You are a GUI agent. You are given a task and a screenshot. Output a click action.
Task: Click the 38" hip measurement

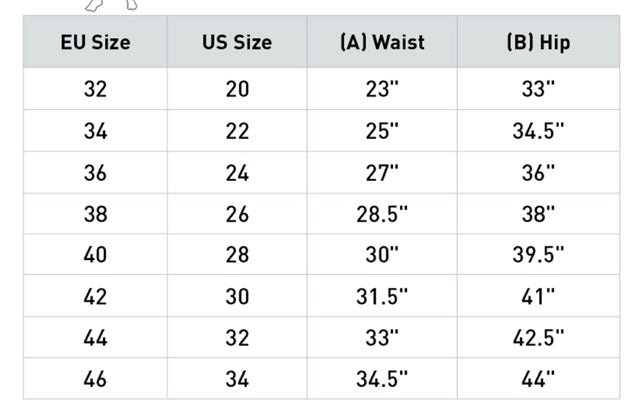point(538,213)
